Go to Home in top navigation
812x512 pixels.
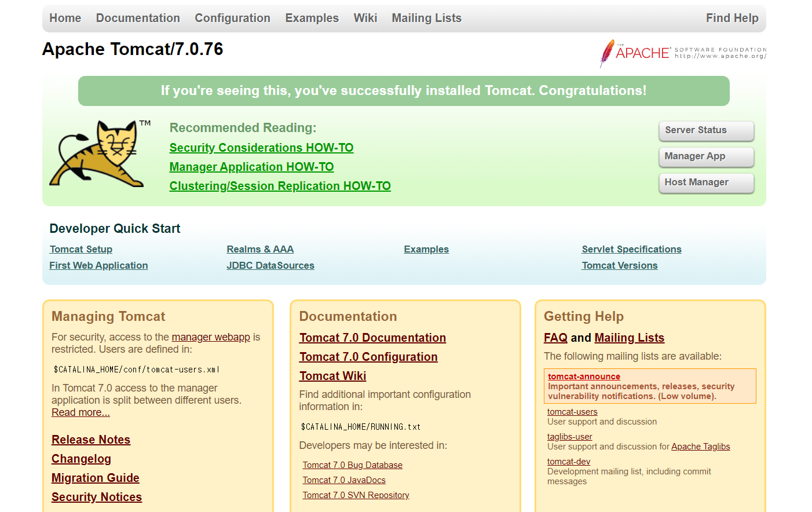coord(65,18)
